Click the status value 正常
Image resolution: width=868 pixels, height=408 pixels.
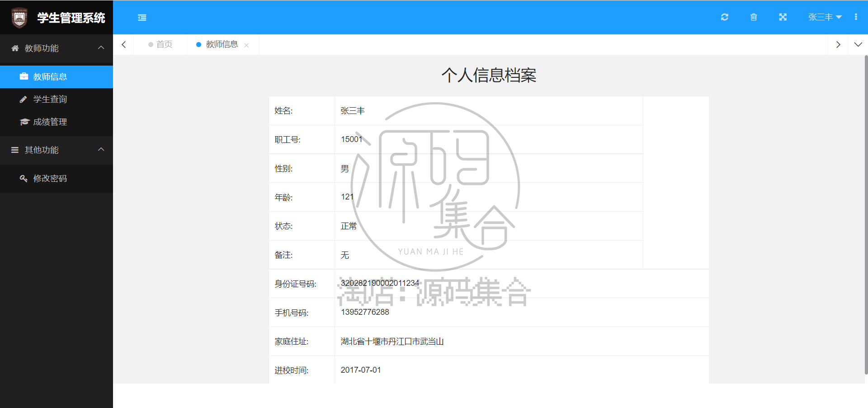tap(349, 226)
